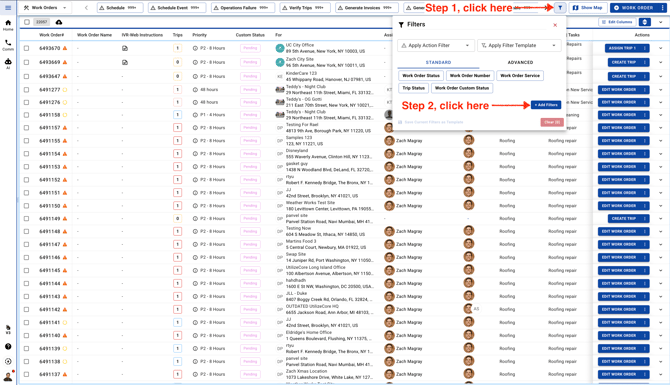Click the Work Order Number filter chip
The width and height of the screenshot is (670, 385).
coord(470,76)
